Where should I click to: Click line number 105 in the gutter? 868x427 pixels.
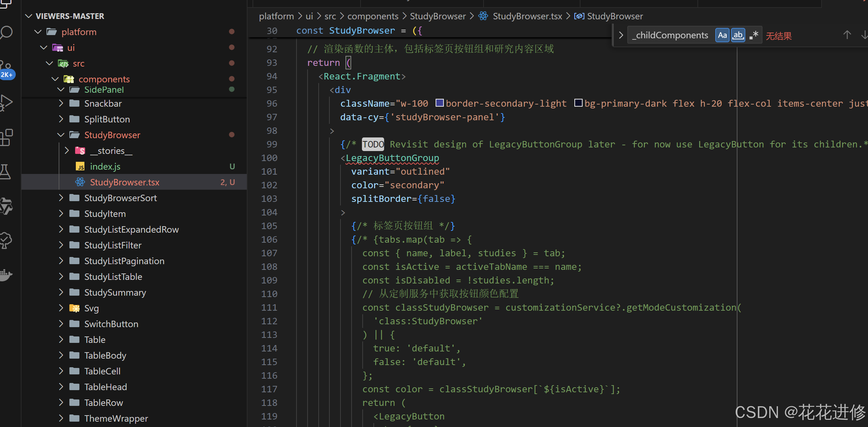269,226
